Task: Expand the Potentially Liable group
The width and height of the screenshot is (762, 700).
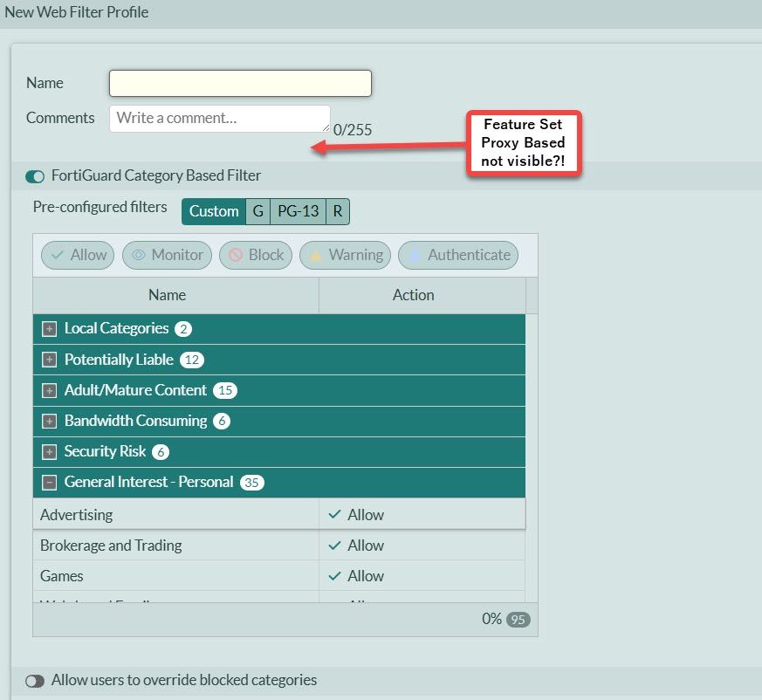Action: click(49, 360)
